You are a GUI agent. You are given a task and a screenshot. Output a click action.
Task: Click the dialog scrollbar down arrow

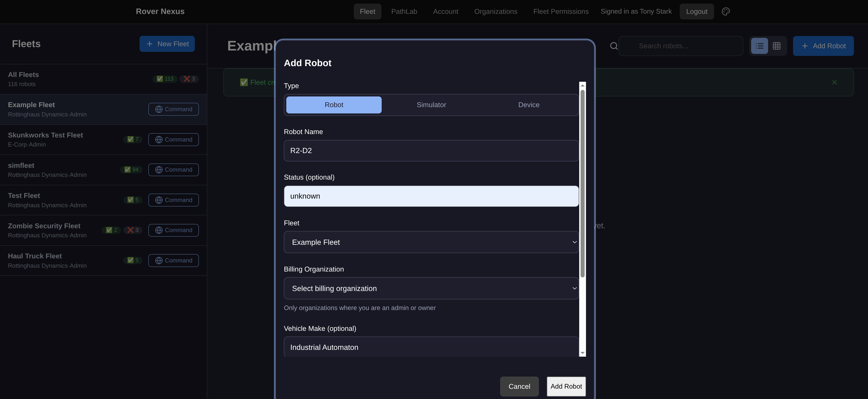tap(582, 353)
